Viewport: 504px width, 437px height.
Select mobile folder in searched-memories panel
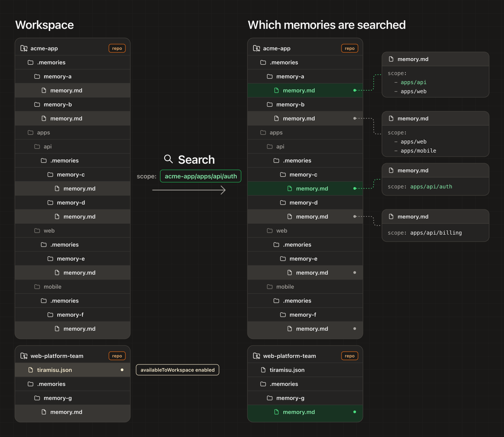[305, 287]
